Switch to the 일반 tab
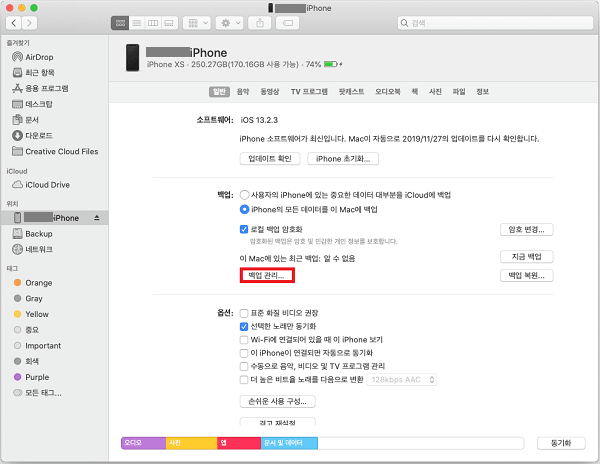Screen dimensions: 600x464 point(219,92)
